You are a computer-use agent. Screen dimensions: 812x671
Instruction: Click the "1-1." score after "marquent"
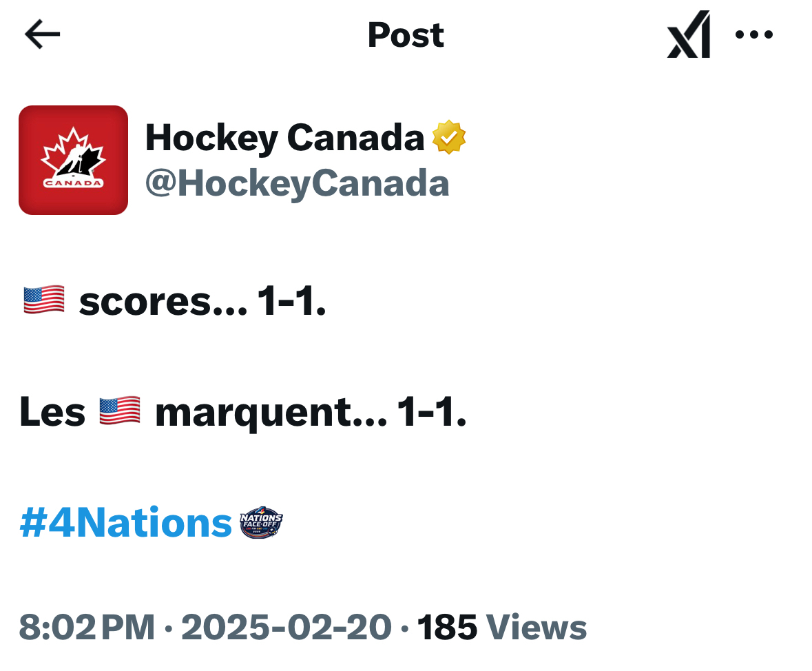pos(432,413)
